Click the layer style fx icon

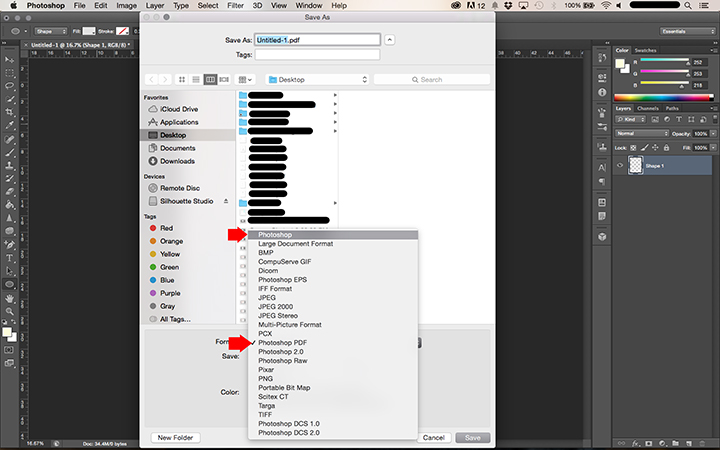point(635,444)
